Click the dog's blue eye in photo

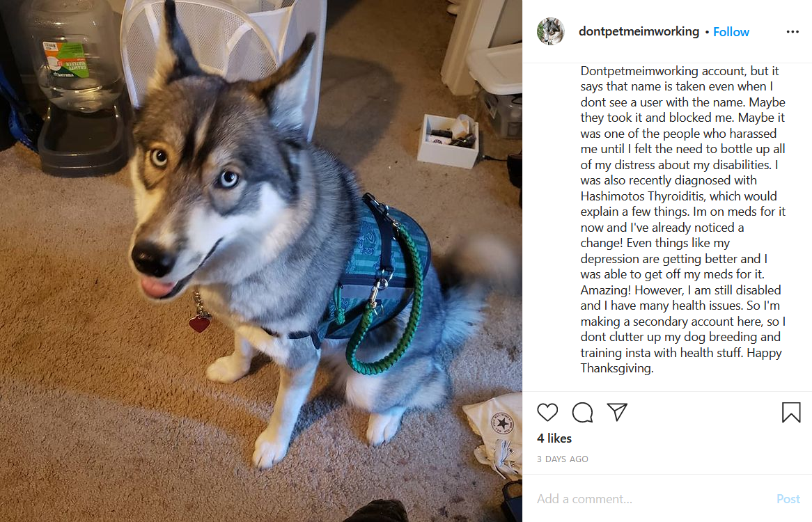pyautogui.click(x=228, y=179)
